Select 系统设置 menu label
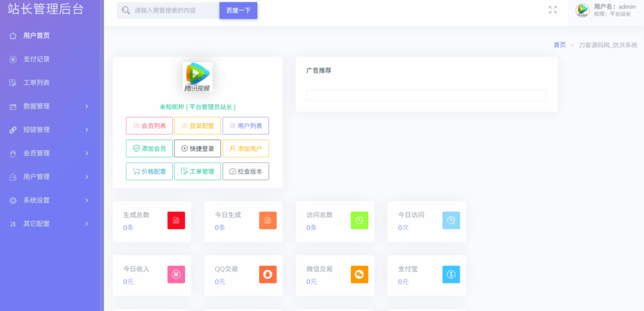 36,200
